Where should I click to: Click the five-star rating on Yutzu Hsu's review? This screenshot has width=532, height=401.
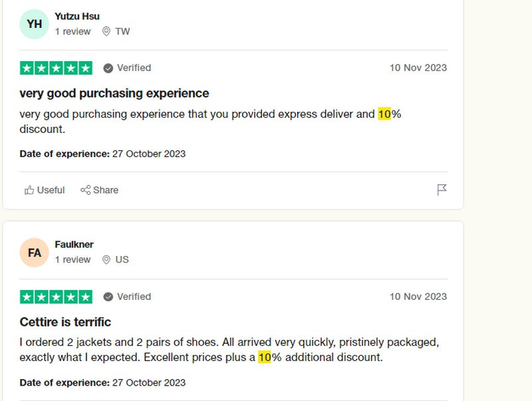[56, 68]
